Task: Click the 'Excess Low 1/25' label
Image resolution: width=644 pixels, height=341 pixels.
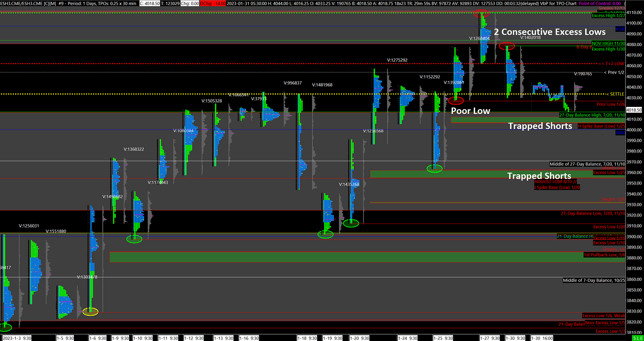Action: (608, 173)
